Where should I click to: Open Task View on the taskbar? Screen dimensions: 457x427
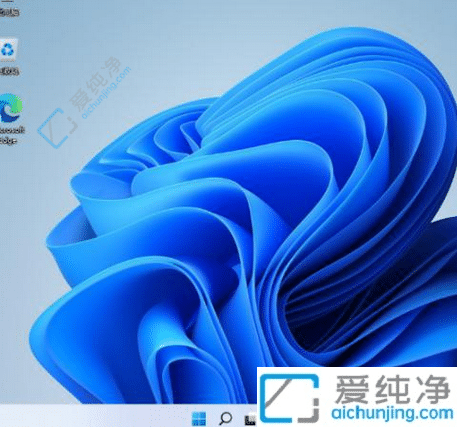click(x=250, y=419)
